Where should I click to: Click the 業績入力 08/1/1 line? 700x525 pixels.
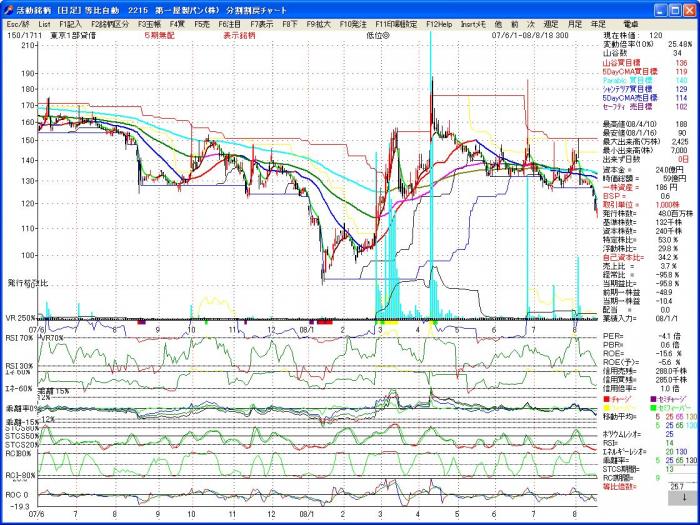click(642, 319)
